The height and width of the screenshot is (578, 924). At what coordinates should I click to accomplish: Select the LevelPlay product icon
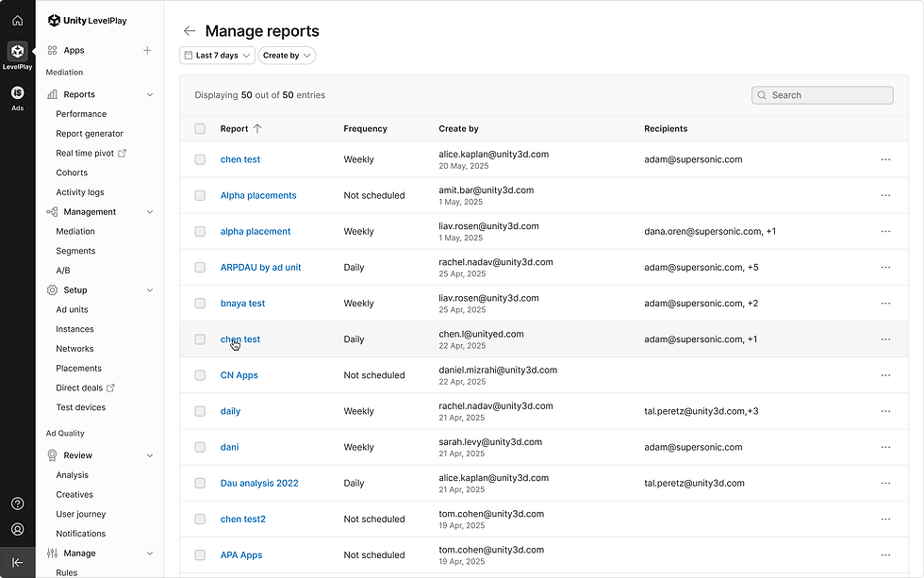click(18, 52)
